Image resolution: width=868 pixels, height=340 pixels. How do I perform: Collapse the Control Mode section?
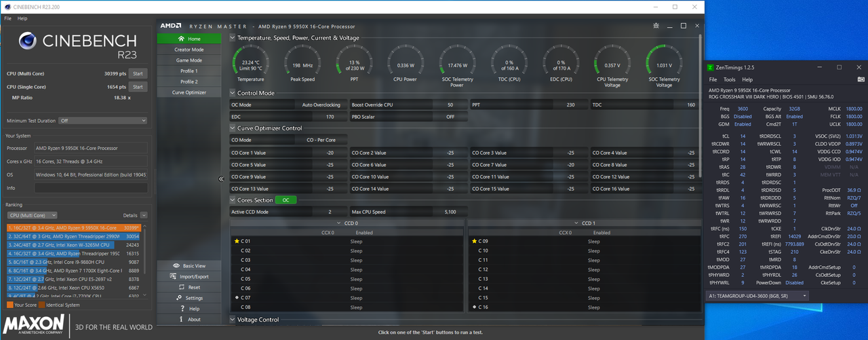[x=233, y=93]
